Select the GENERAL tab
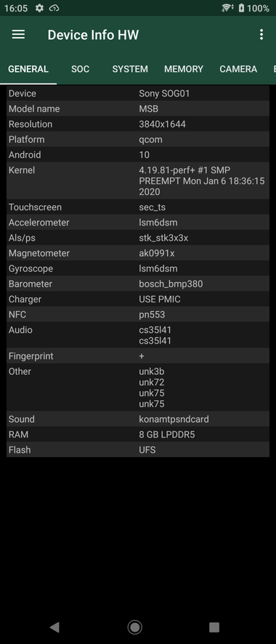Viewport: 276px width, 644px height. point(28,69)
